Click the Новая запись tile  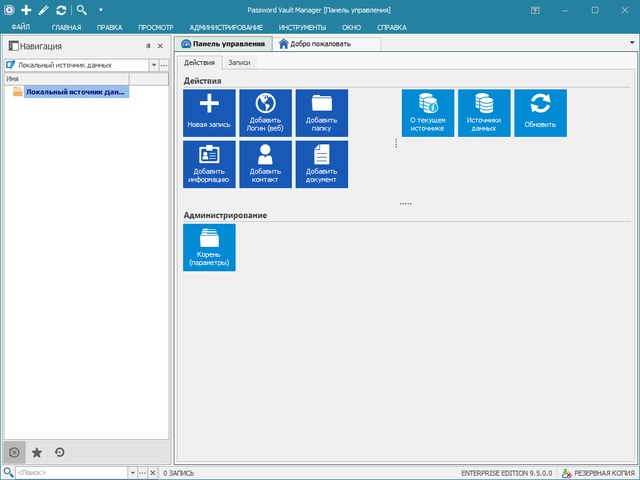click(x=209, y=113)
